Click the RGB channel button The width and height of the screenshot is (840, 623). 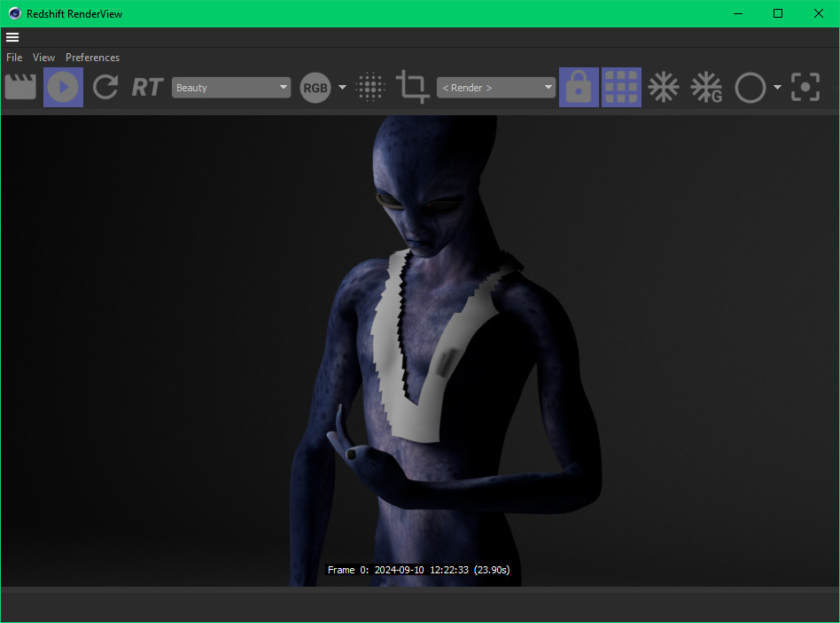point(315,88)
